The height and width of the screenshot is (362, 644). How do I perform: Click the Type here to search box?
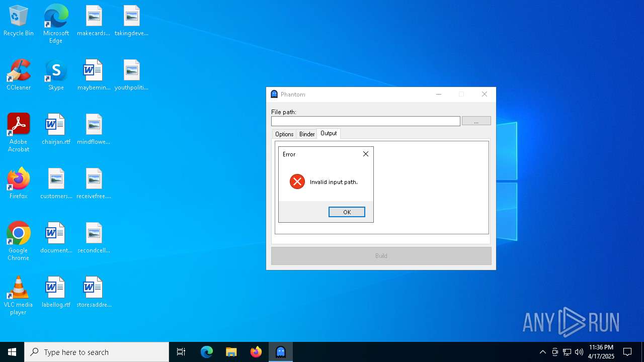[x=97, y=352]
